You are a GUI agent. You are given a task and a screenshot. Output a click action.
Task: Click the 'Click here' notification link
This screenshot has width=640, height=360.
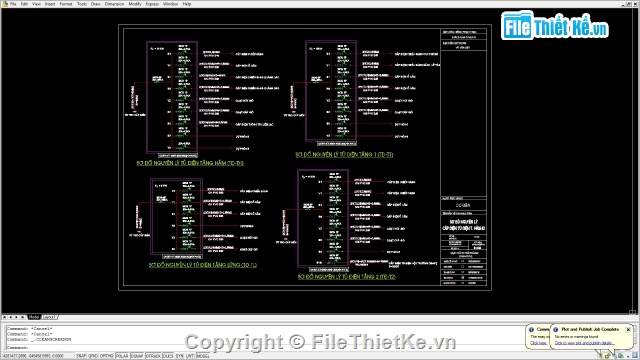(x=538, y=343)
